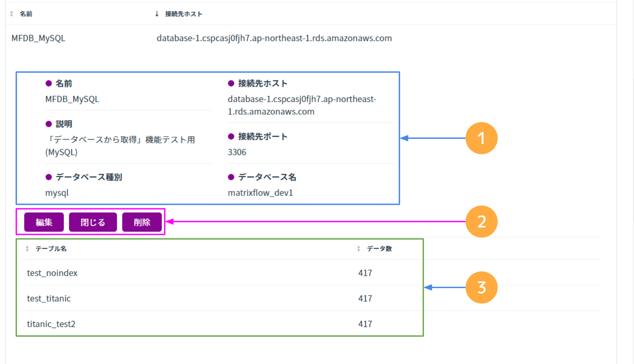The image size is (634, 364).
Task: Click the データベース名 field label
Action: (267, 177)
